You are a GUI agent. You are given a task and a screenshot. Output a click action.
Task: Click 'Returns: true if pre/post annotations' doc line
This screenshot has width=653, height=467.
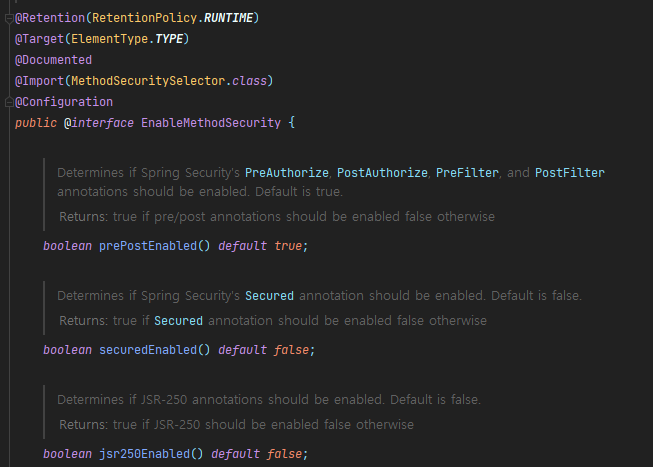pyautogui.click(x=277, y=217)
